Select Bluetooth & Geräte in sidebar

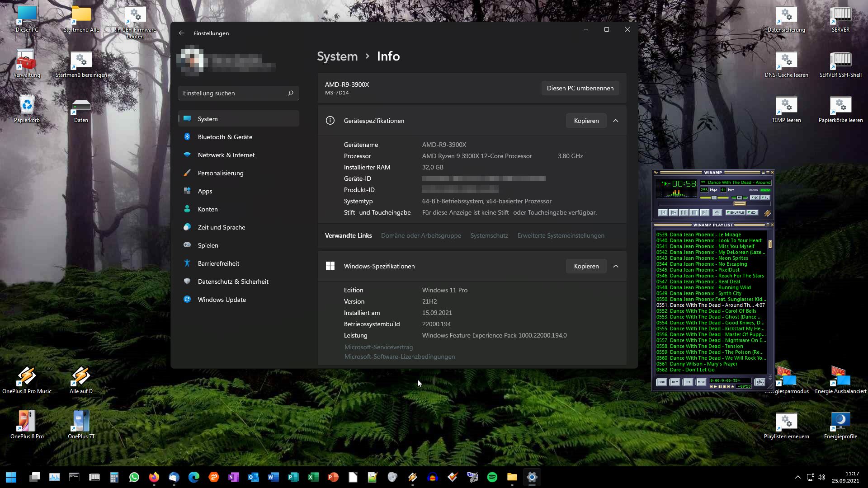(x=225, y=137)
